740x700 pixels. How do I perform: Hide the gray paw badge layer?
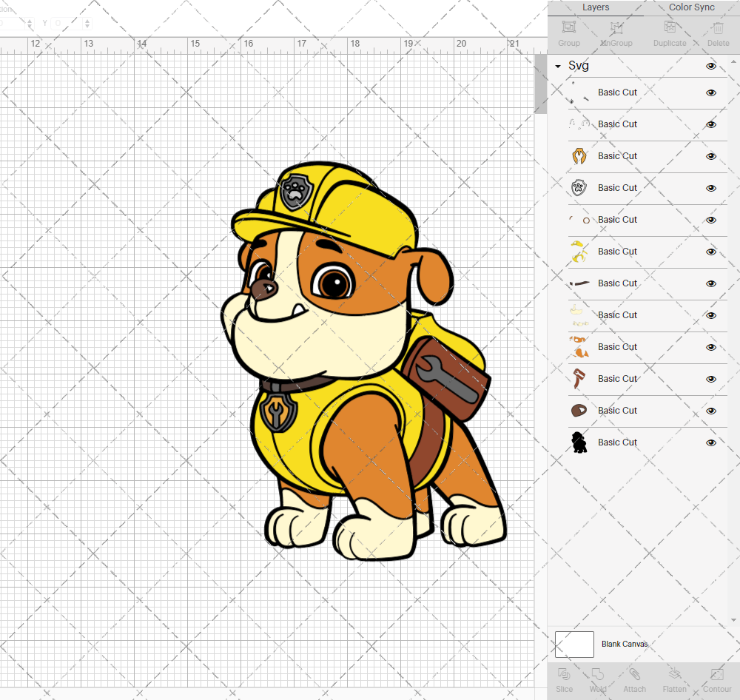point(710,189)
